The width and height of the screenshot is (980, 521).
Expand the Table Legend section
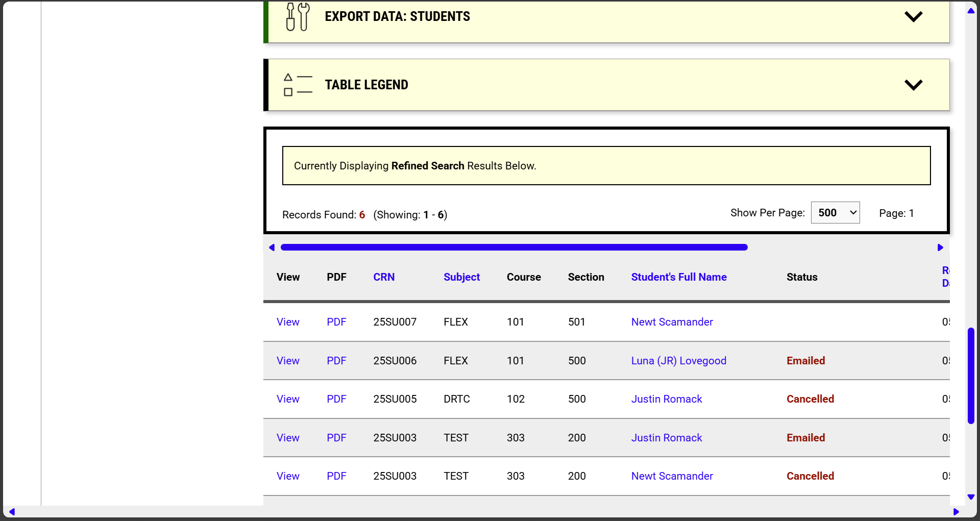click(914, 85)
